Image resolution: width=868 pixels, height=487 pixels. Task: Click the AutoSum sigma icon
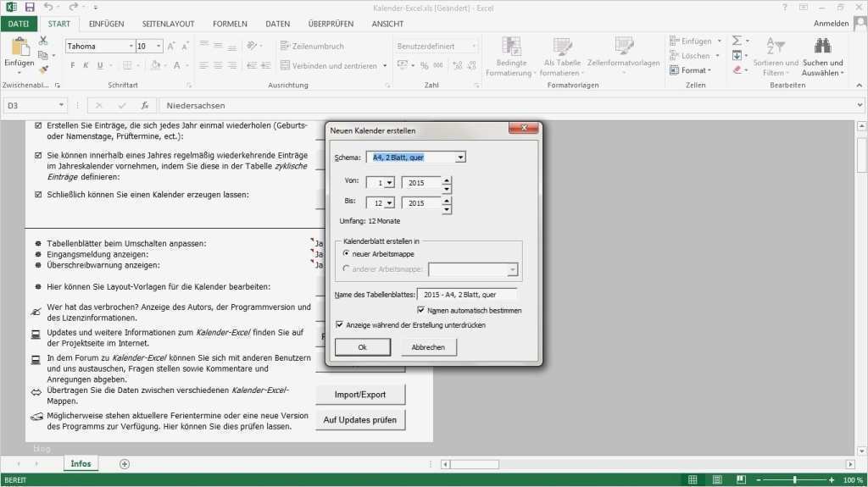coord(737,41)
